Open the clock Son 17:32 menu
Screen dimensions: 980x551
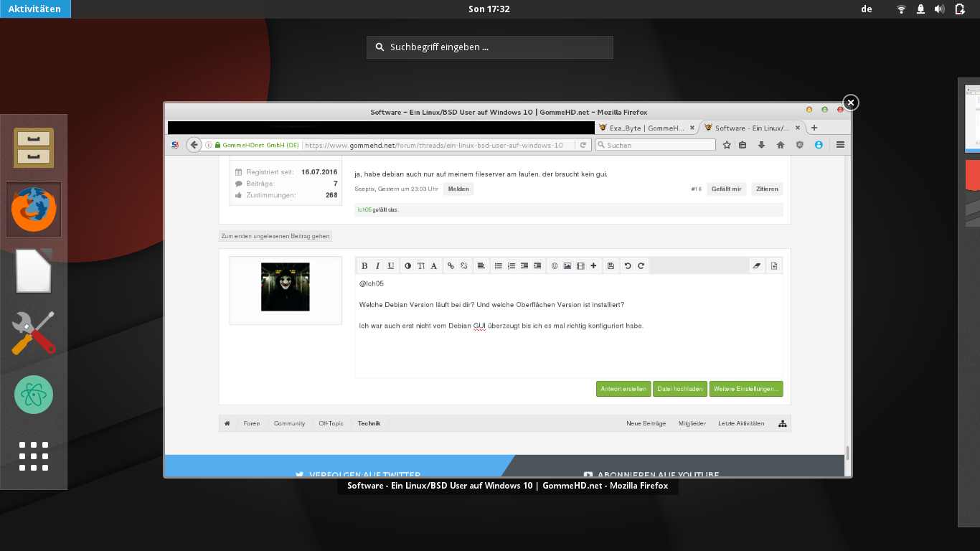489,9
